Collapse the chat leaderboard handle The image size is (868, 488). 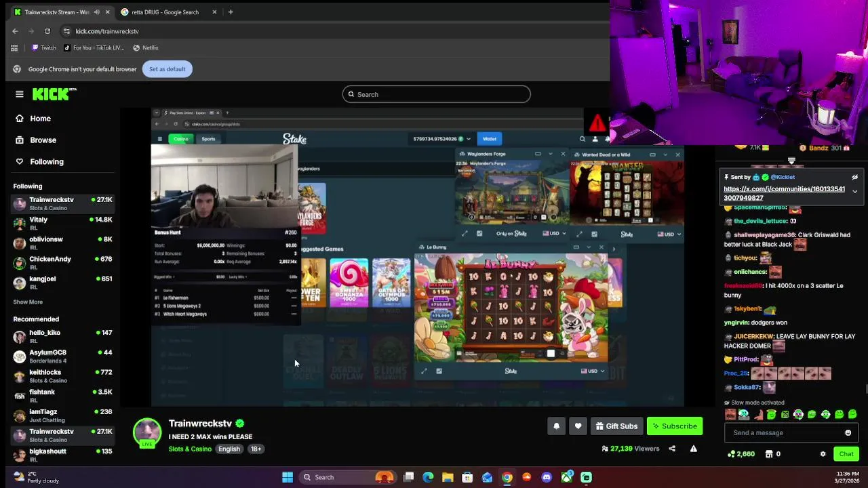pyautogui.click(x=791, y=161)
